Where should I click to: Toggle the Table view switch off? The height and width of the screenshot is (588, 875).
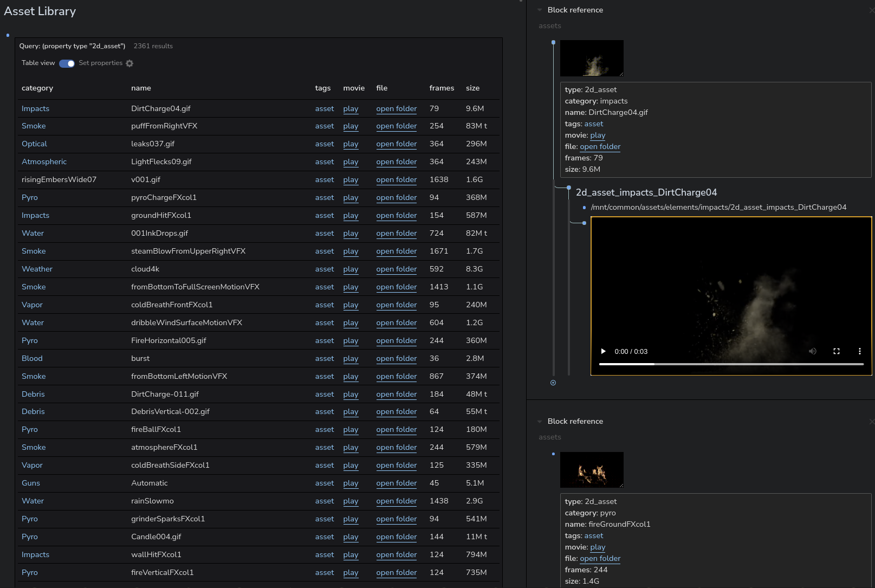(x=66, y=63)
